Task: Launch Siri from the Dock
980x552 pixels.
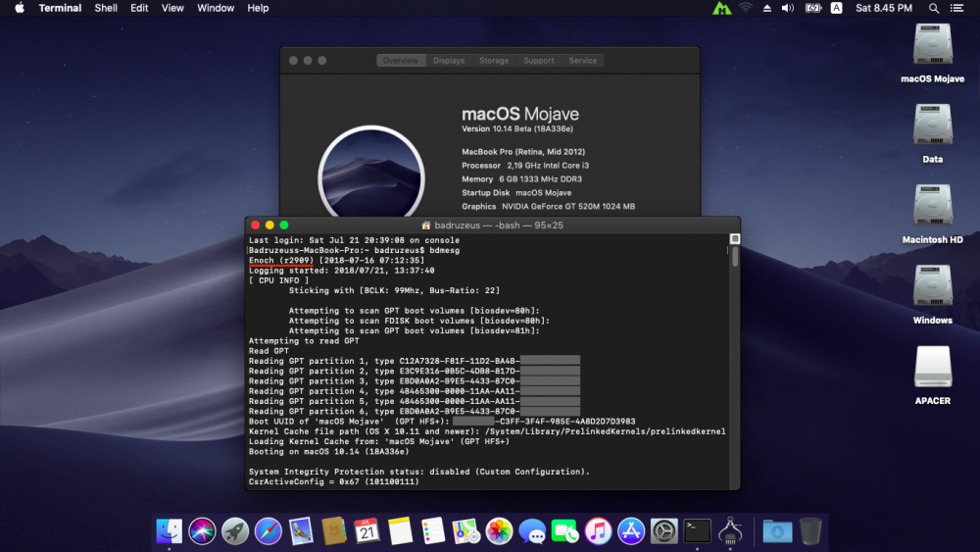Action: pos(202,531)
